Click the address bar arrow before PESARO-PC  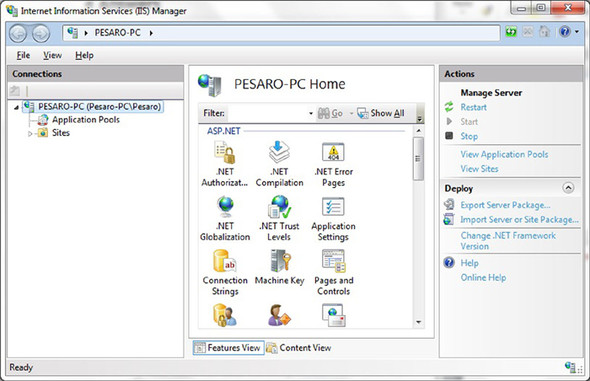(86, 33)
